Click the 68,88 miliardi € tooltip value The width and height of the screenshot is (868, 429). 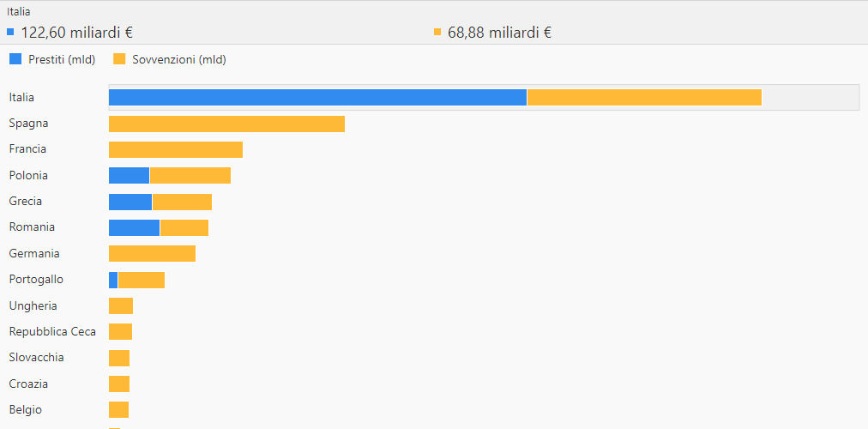(x=499, y=33)
